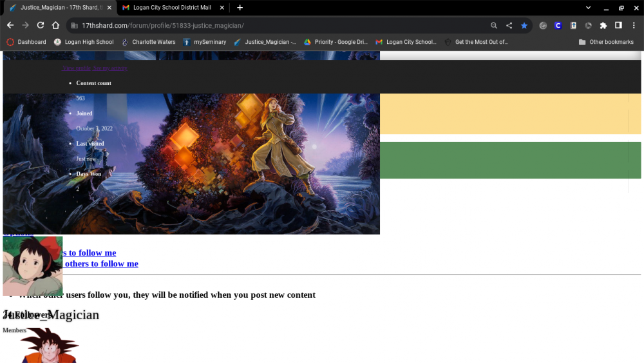Screen dimensions: 644x363
Task: Expand the tab search dropdown arrow
Action: pos(588,7)
